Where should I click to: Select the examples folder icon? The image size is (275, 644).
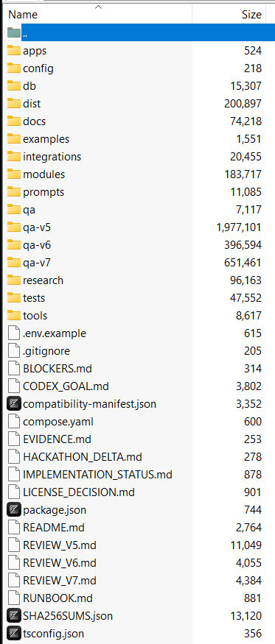14,139
